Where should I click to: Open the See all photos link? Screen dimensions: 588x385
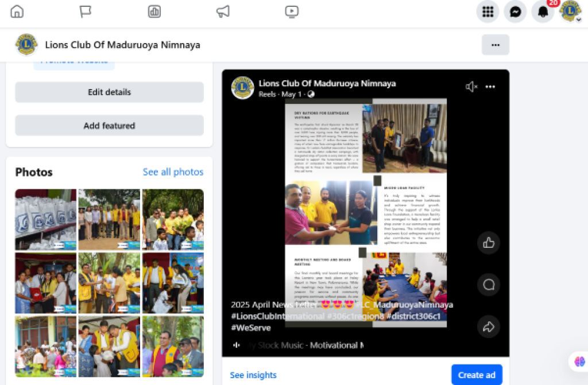pos(173,172)
